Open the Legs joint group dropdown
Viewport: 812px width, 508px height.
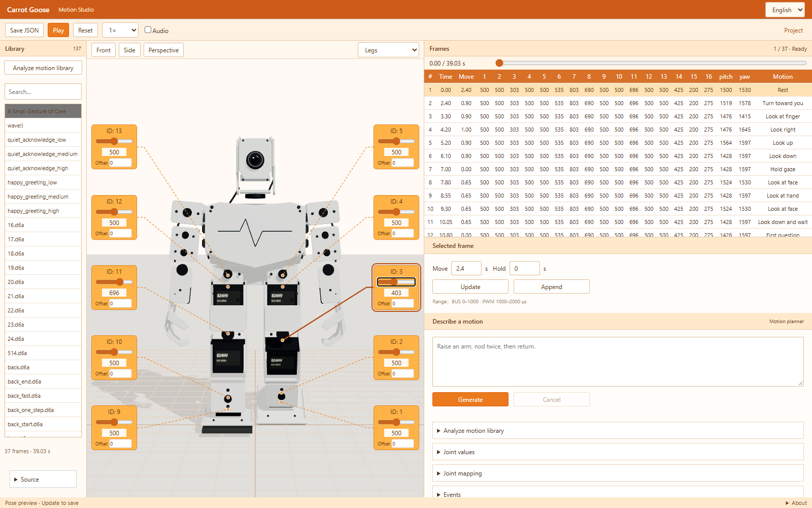tap(388, 50)
